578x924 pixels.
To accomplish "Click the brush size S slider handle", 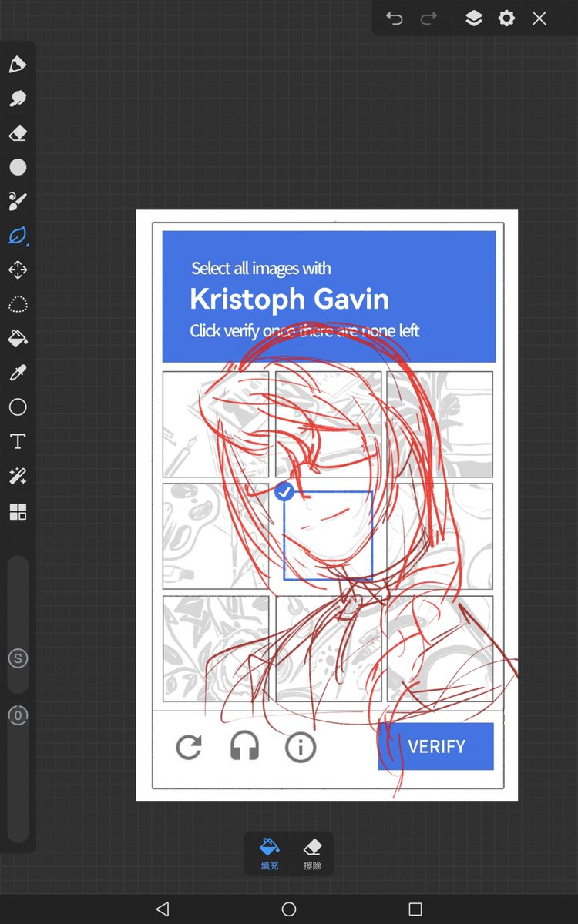I will tap(18, 658).
